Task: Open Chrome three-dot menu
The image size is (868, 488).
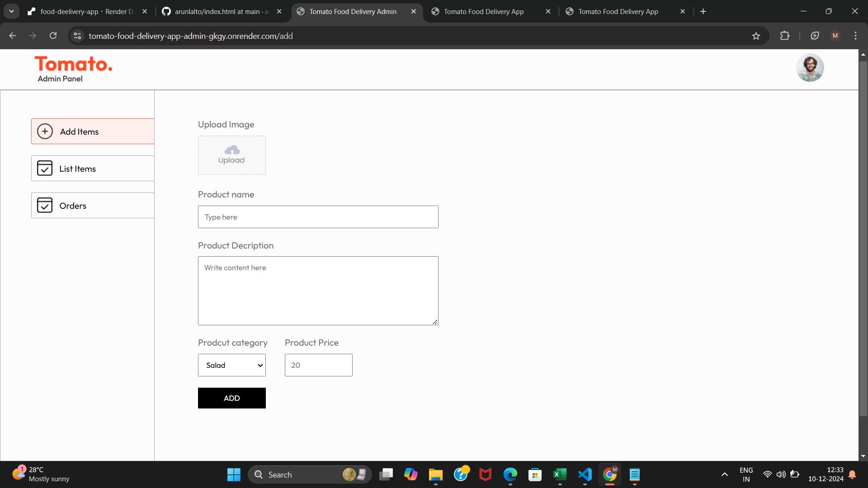Action: [855, 36]
